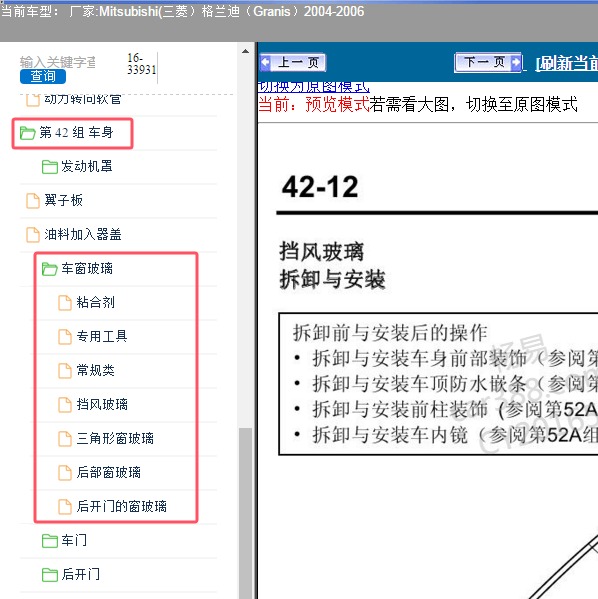Click page icon beside 挡风玻璃 tree entry
Viewport: 598px width, 599px height.
pos(65,405)
